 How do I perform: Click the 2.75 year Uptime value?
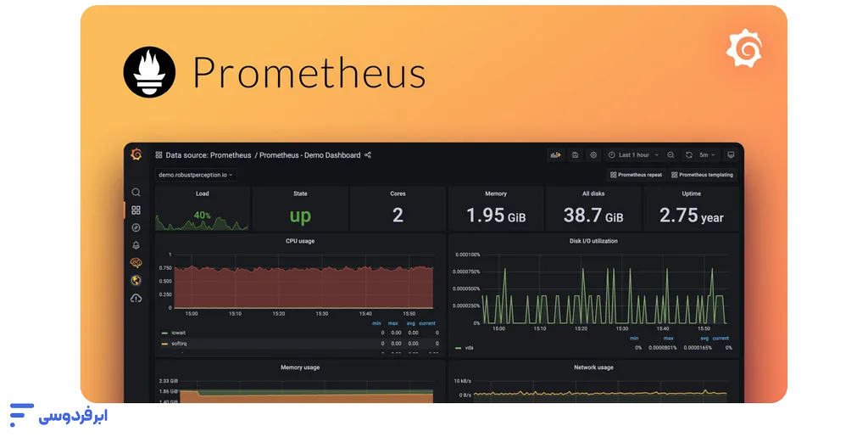[691, 216]
